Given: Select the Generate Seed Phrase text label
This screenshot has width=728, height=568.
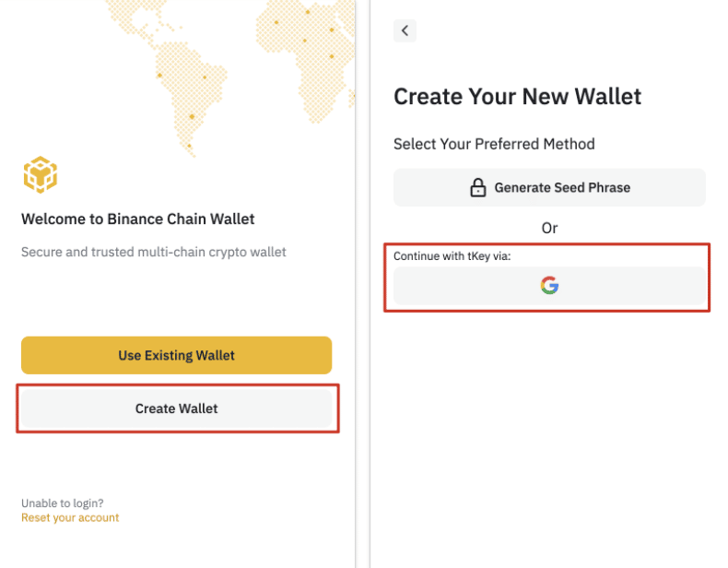Looking at the screenshot, I should pyautogui.click(x=562, y=188).
